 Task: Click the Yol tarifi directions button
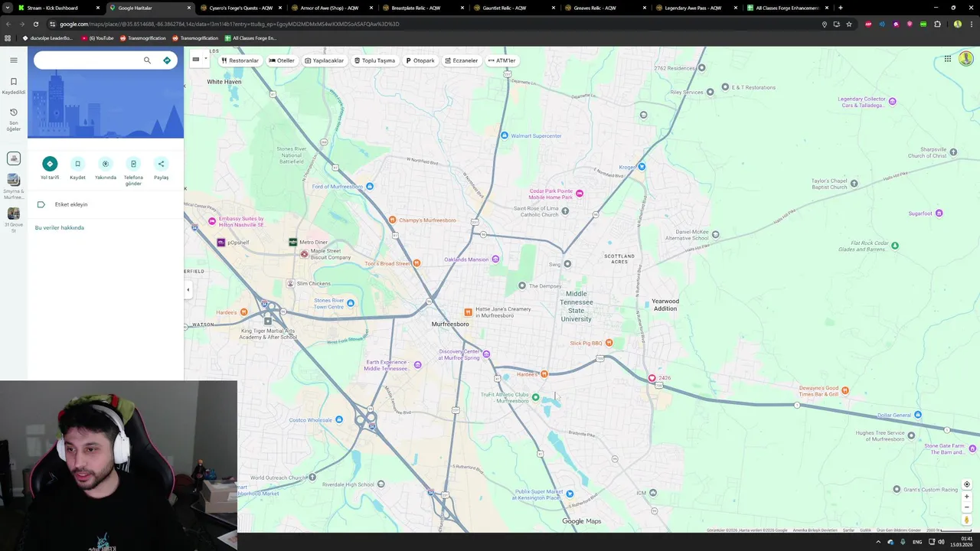click(x=50, y=164)
